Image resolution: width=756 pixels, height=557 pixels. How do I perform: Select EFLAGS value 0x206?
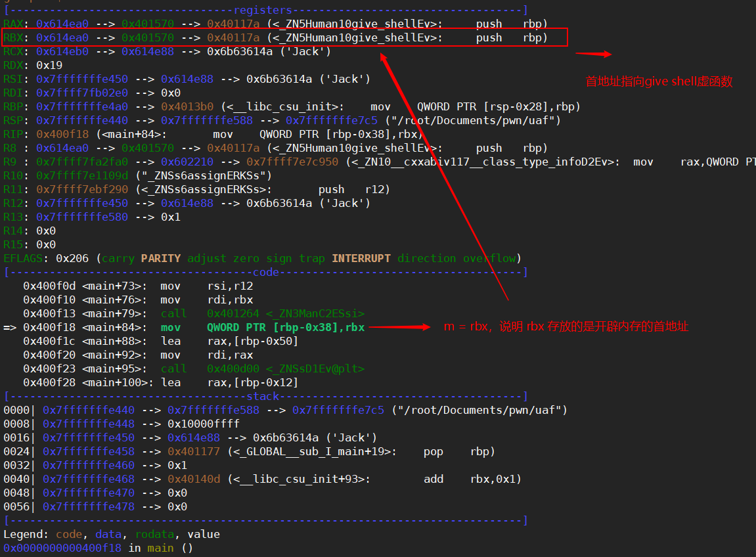click(x=72, y=259)
